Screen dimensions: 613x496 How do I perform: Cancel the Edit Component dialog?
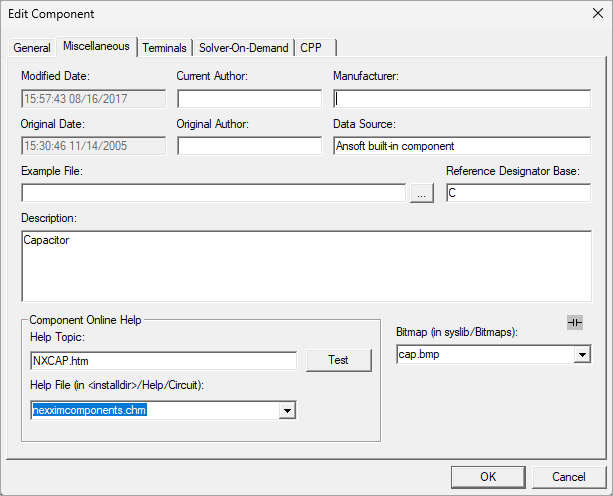tap(568, 477)
